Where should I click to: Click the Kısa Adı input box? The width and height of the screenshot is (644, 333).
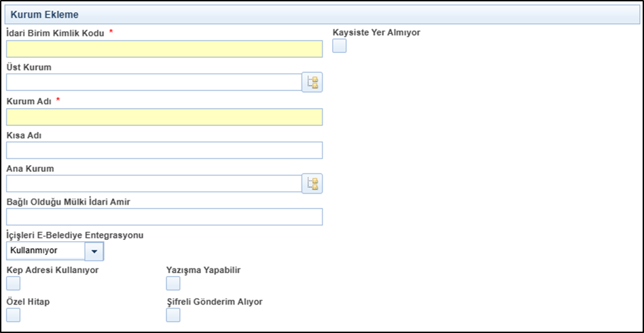[x=164, y=150]
